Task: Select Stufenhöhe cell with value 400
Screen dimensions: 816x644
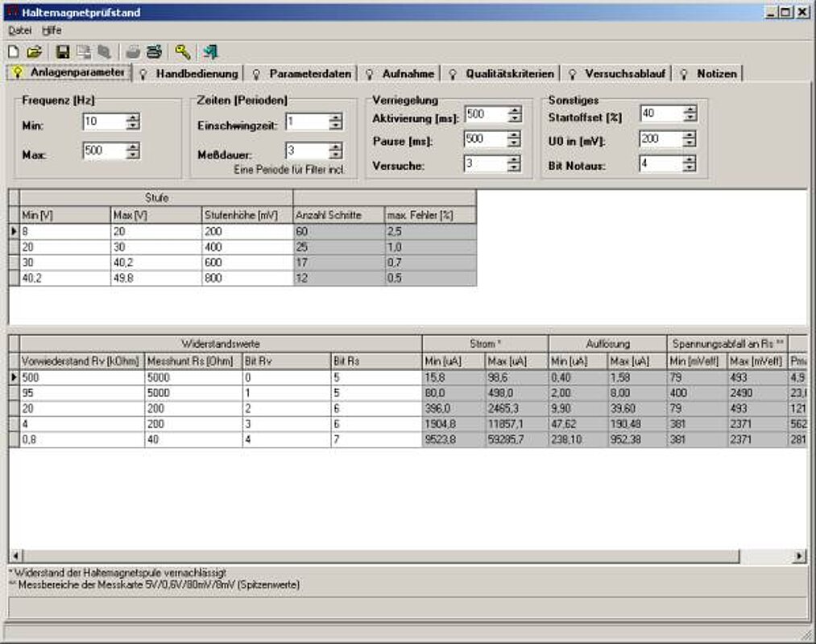Action: tap(247, 247)
